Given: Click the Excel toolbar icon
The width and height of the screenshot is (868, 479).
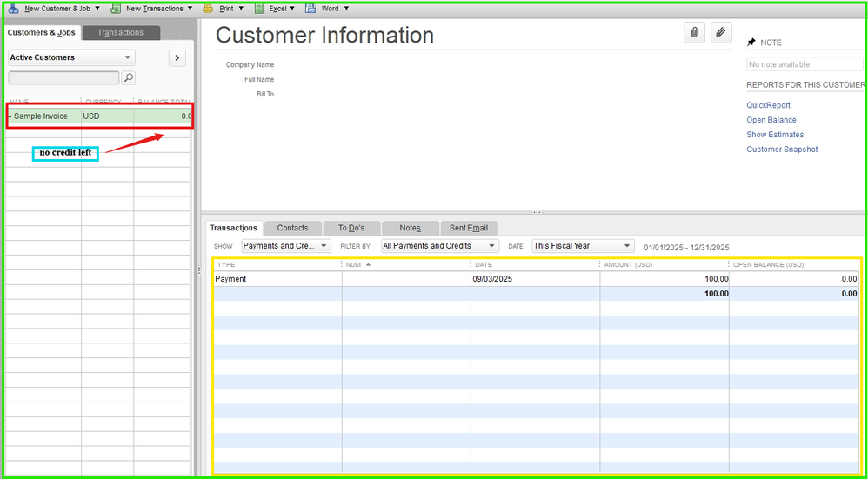Looking at the screenshot, I should [259, 9].
